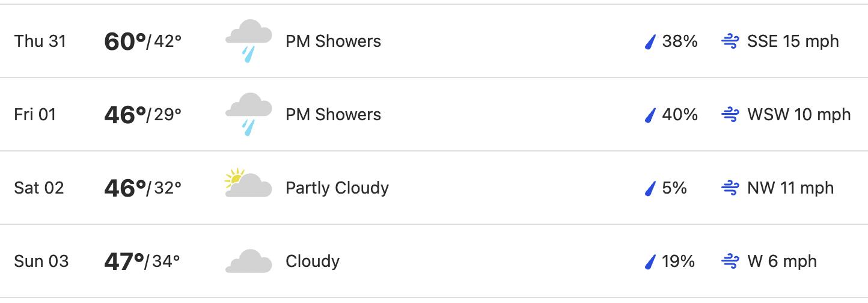Image resolution: width=868 pixels, height=303 pixels.
Task: Expand the Sat 02 forecast row
Action: tap(434, 188)
